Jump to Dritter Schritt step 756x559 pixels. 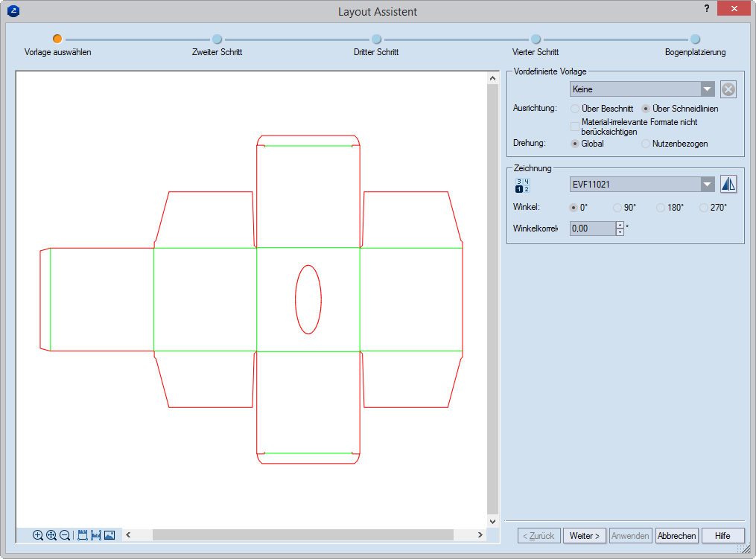pyautogui.click(x=377, y=39)
